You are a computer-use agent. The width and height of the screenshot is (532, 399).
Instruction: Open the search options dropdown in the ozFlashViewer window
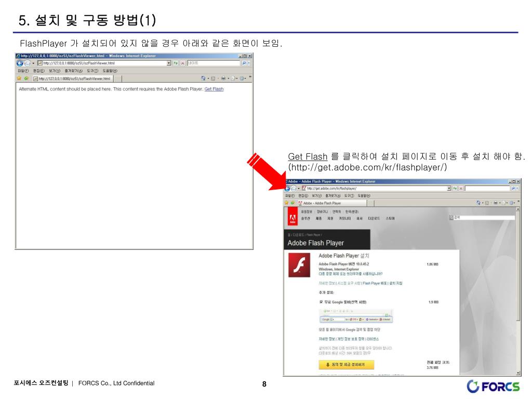click(x=249, y=63)
